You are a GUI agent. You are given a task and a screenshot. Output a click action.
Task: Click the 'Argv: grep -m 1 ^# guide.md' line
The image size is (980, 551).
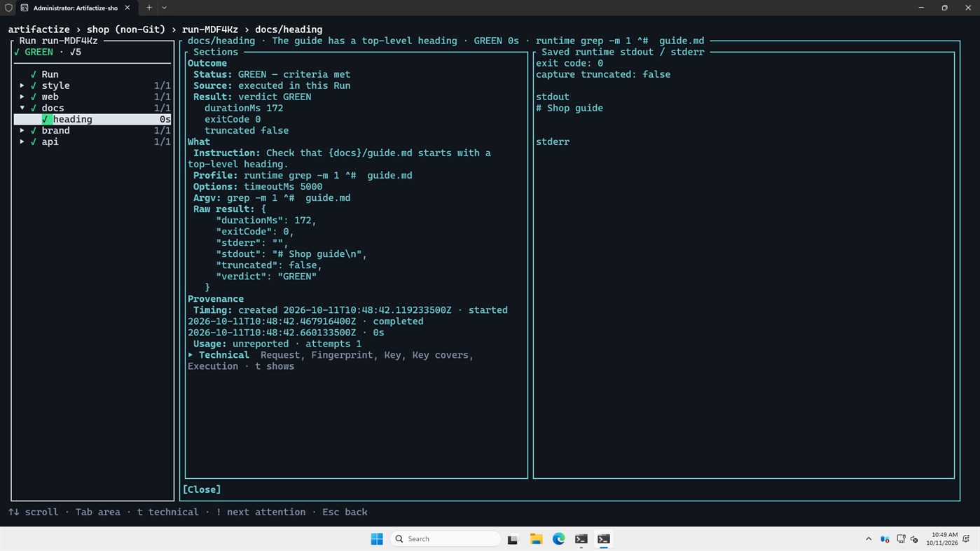tap(272, 197)
